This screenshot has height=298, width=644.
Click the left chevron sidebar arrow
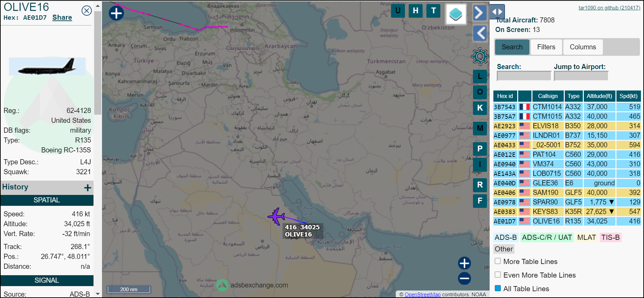tap(480, 33)
